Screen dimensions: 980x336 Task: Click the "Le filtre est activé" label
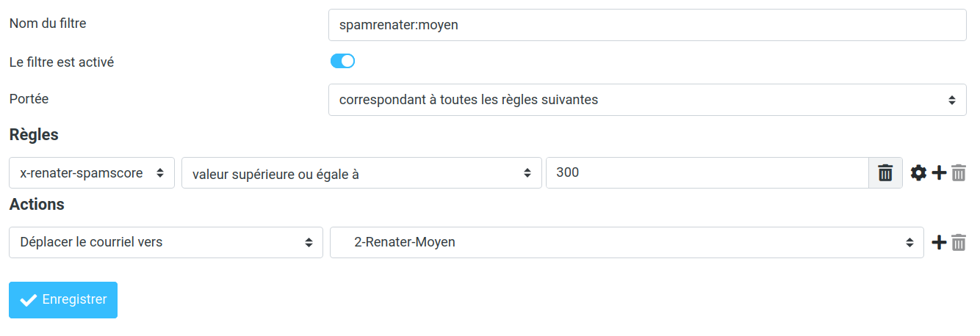(62, 62)
